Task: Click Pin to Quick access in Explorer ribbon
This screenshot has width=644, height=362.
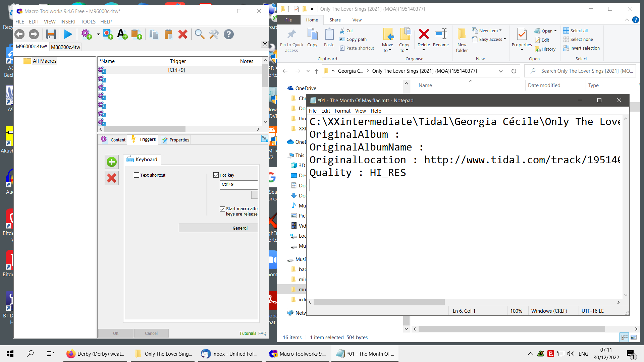Action: 291,41
